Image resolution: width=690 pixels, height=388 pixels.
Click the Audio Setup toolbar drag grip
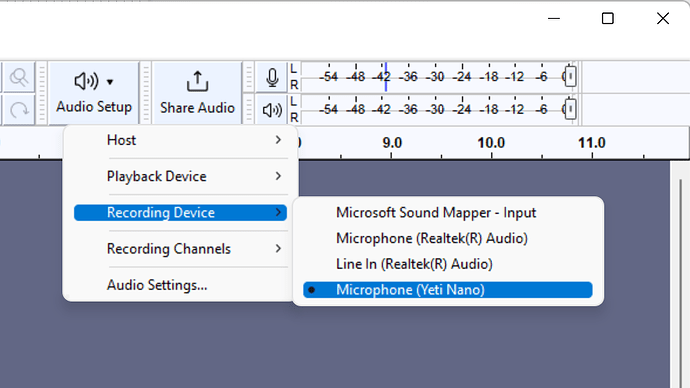[42, 93]
